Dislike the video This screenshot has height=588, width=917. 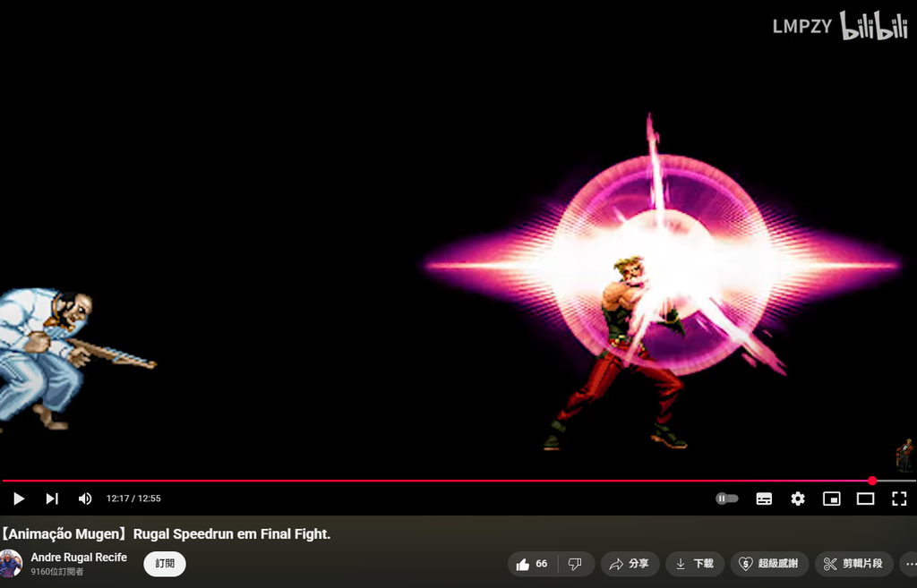(x=576, y=564)
